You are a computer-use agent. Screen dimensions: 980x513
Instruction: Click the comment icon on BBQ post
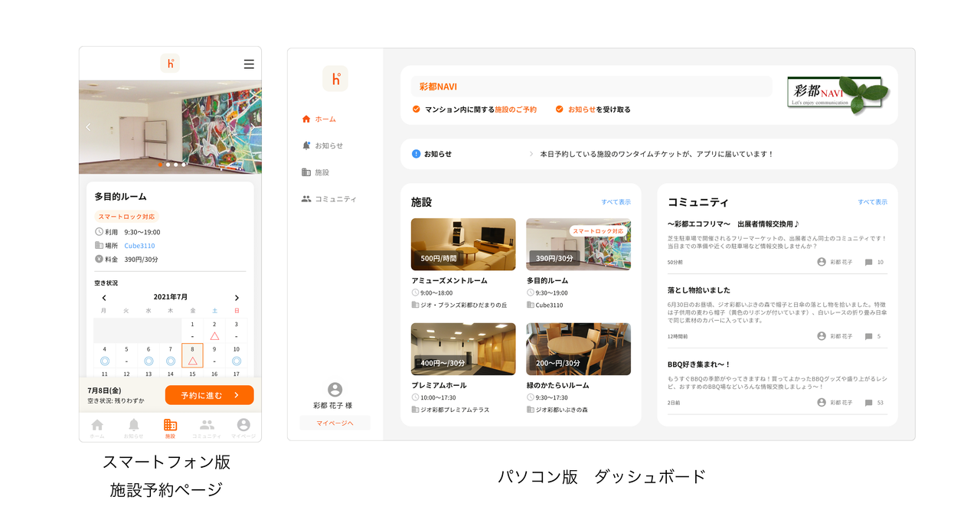coord(868,403)
